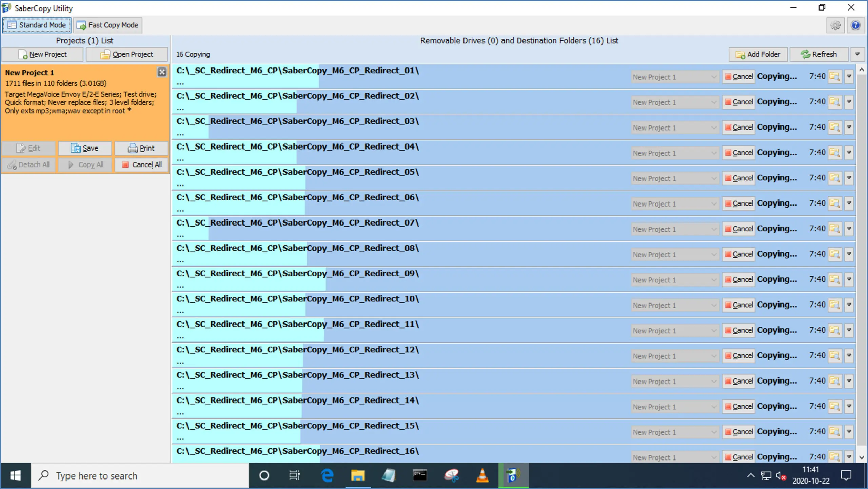Browse folder icon for Redirect_14 row

pos(835,406)
